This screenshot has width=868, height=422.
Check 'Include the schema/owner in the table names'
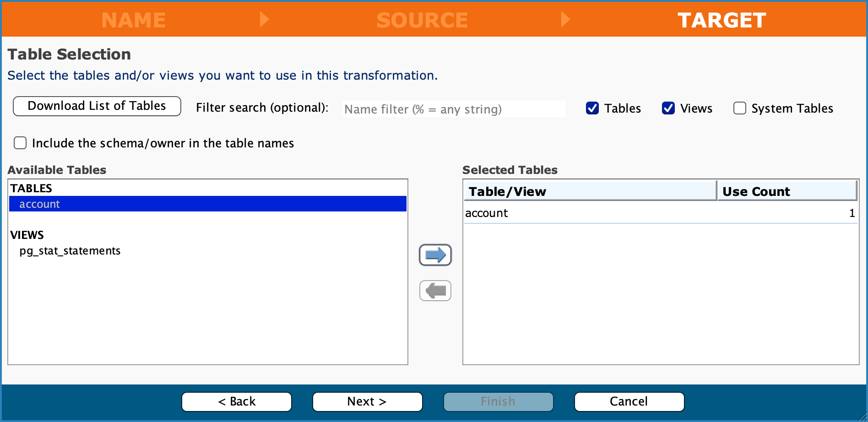pos(20,143)
